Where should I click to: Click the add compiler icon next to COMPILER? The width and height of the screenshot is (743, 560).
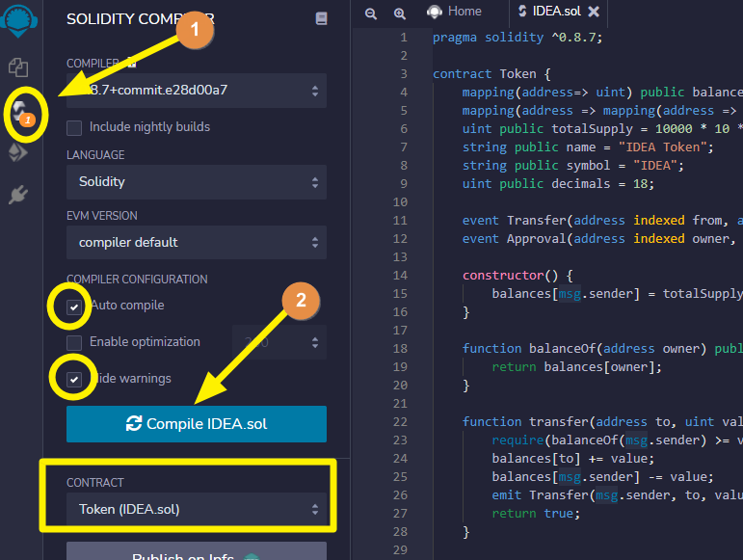point(132,63)
